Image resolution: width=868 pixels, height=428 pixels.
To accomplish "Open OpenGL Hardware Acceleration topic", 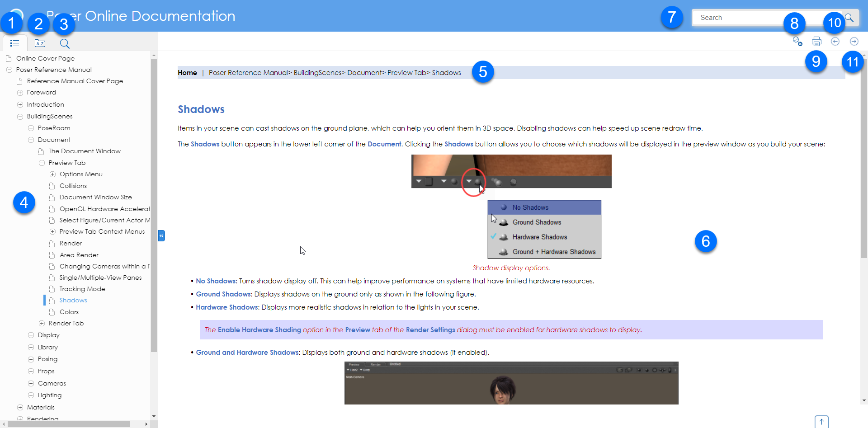I will click(x=105, y=209).
